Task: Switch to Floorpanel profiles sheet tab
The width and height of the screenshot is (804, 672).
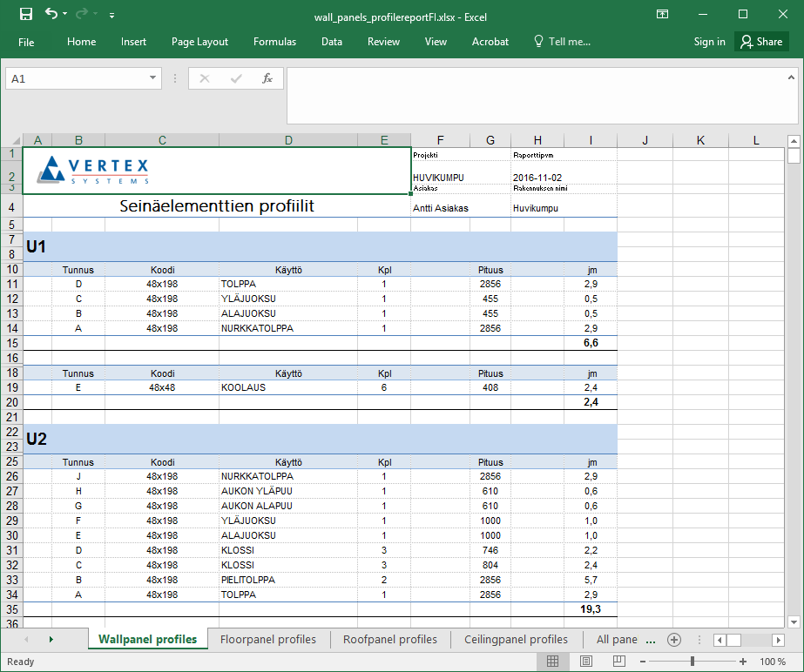Action: point(268,640)
